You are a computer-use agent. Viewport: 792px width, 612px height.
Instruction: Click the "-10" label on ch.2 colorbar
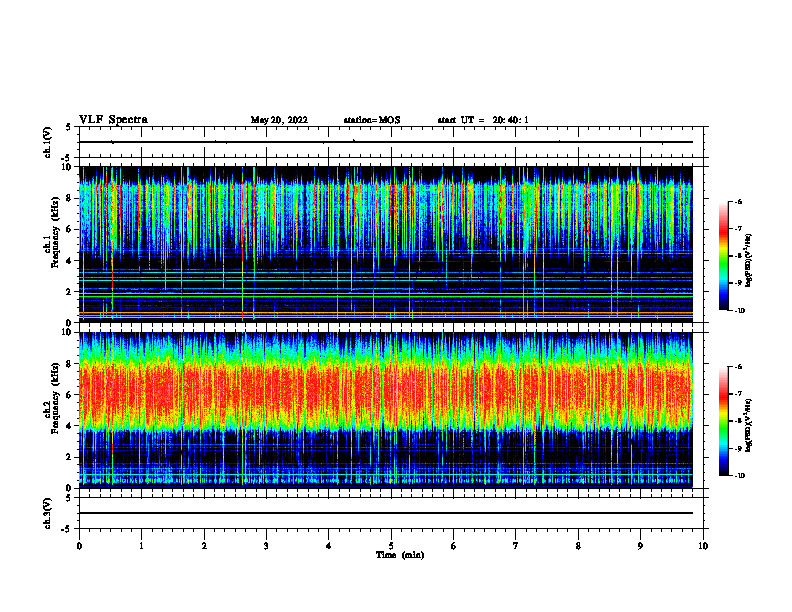tap(739, 476)
